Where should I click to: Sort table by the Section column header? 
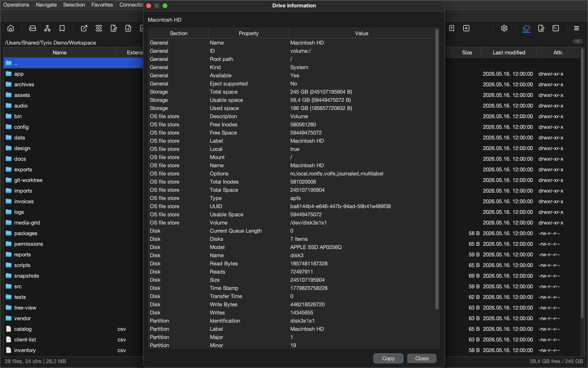point(178,34)
